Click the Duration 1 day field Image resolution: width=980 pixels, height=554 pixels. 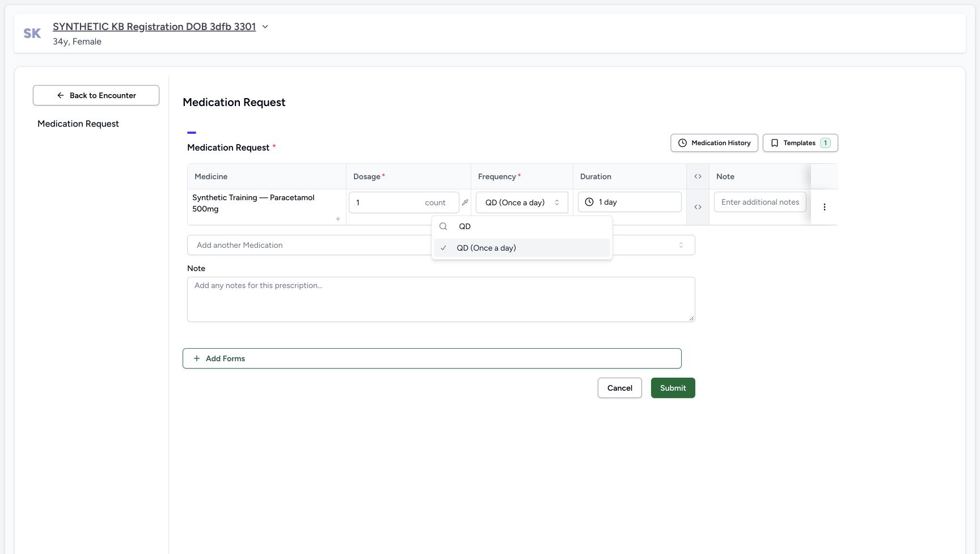(630, 202)
